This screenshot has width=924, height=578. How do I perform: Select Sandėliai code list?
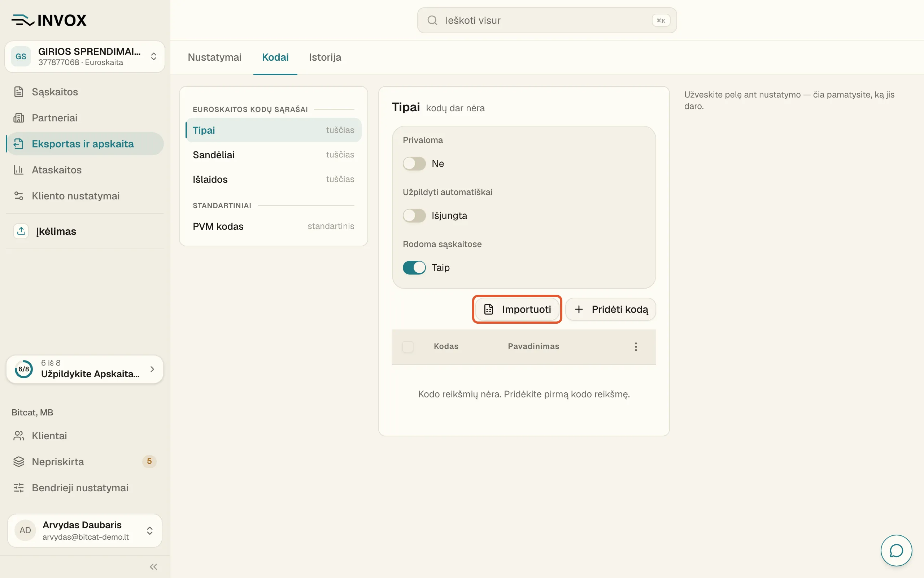tap(273, 155)
